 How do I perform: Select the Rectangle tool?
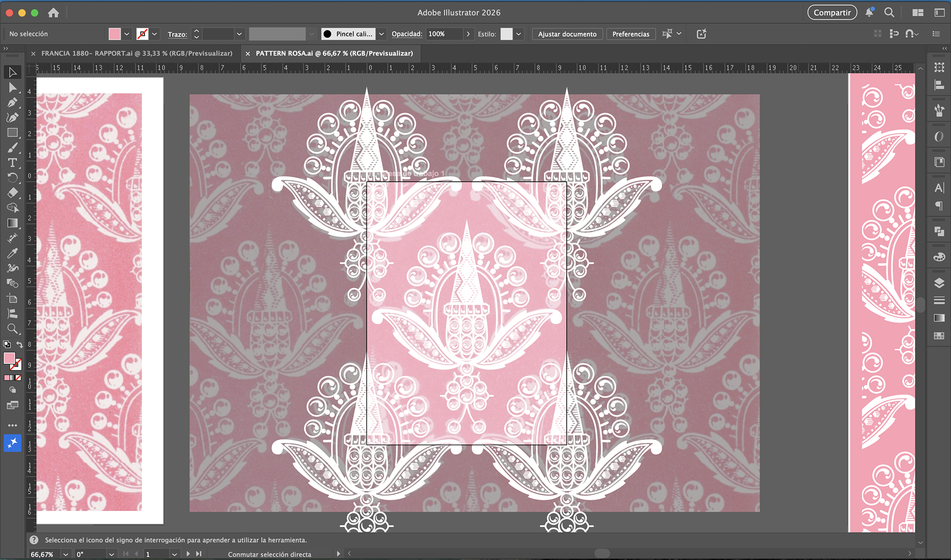(x=12, y=133)
